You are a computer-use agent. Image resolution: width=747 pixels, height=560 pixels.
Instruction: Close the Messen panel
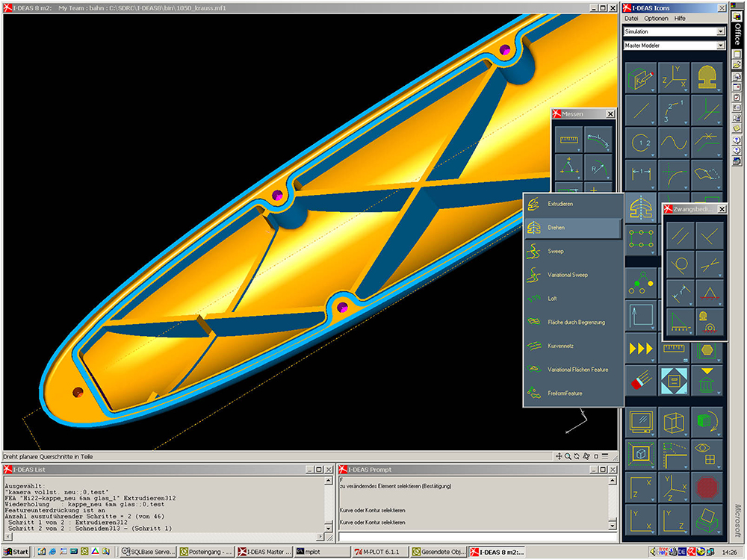point(610,113)
